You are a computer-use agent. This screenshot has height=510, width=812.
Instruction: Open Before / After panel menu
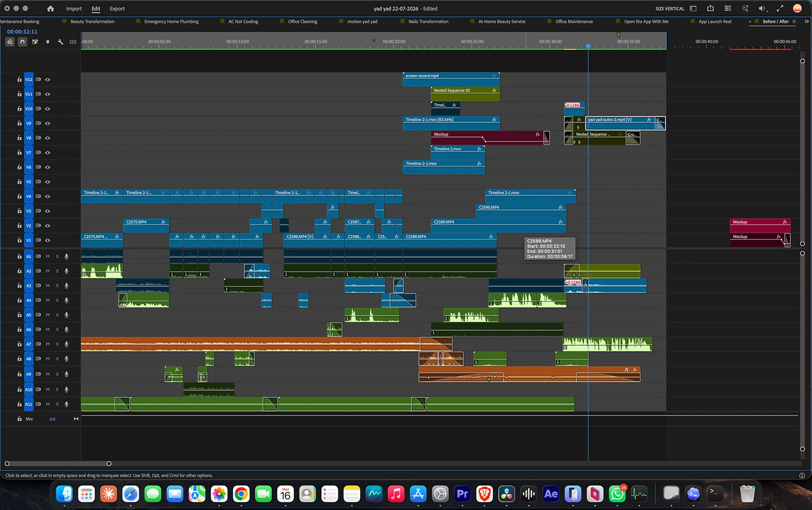tap(794, 21)
